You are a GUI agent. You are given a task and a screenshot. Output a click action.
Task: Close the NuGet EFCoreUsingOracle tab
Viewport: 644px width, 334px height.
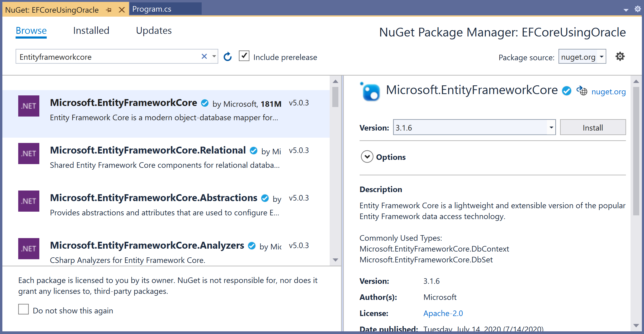tap(122, 10)
